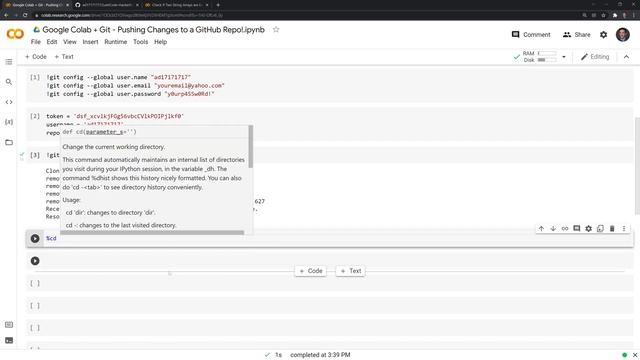Image resolution: width=640 pixels, height=360 pixels.
Task: Insert code cell with hover + Code button
Action: point(311,271)
